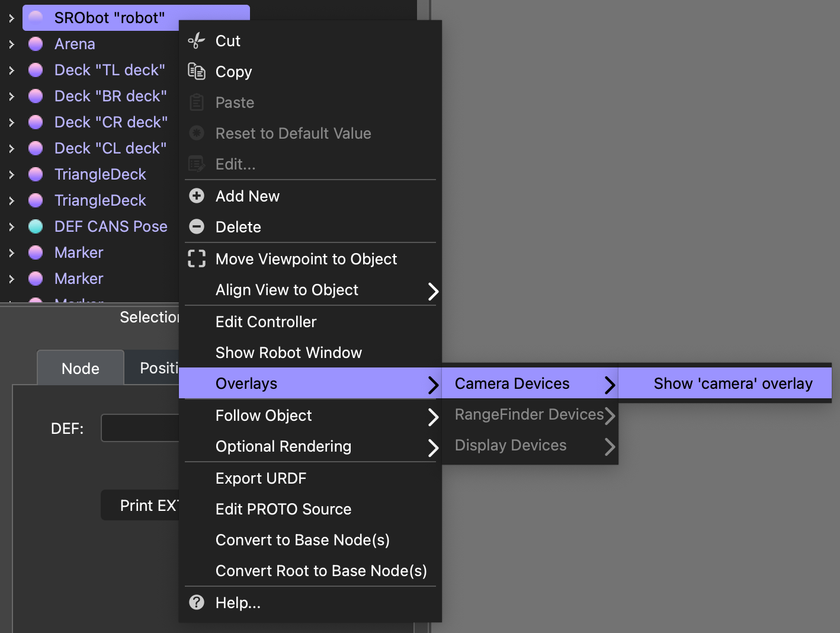
Task: Open the Align View to Object submenu
Action: pyautogui.click(x=287, y=290)
